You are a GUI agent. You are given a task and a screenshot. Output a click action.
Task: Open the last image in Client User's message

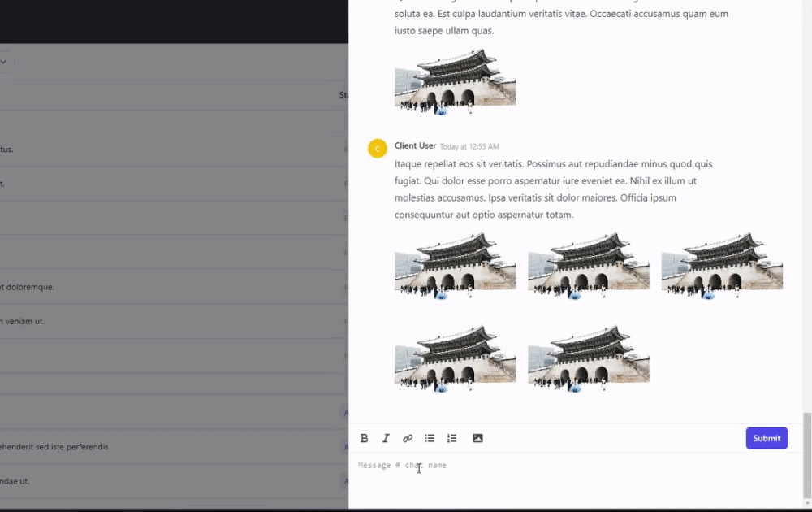(588, 358)
